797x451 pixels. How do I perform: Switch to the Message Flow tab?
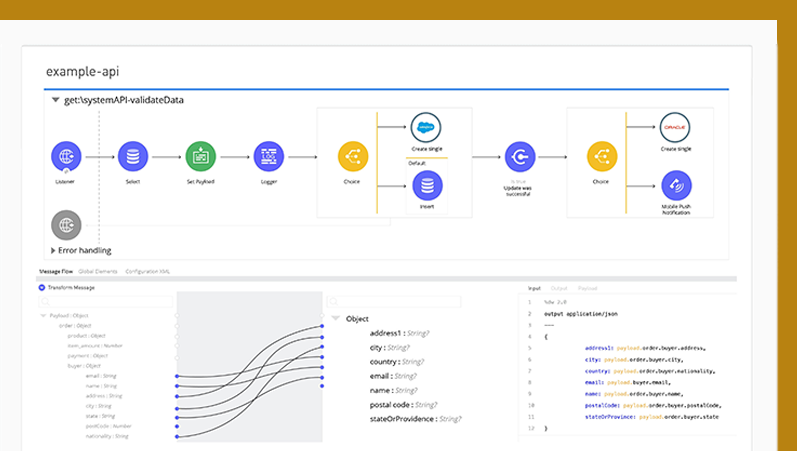pyautogui.click(x=56, y=272)
